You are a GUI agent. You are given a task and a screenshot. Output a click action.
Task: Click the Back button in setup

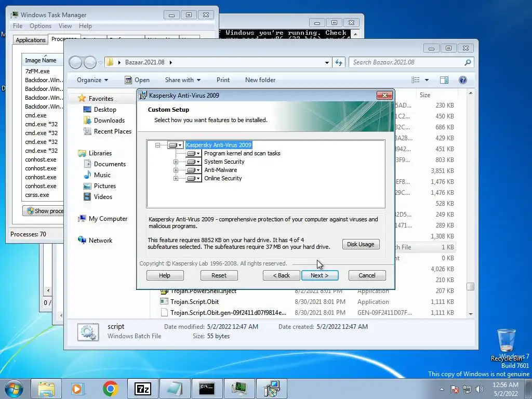(x=281, y=275)
